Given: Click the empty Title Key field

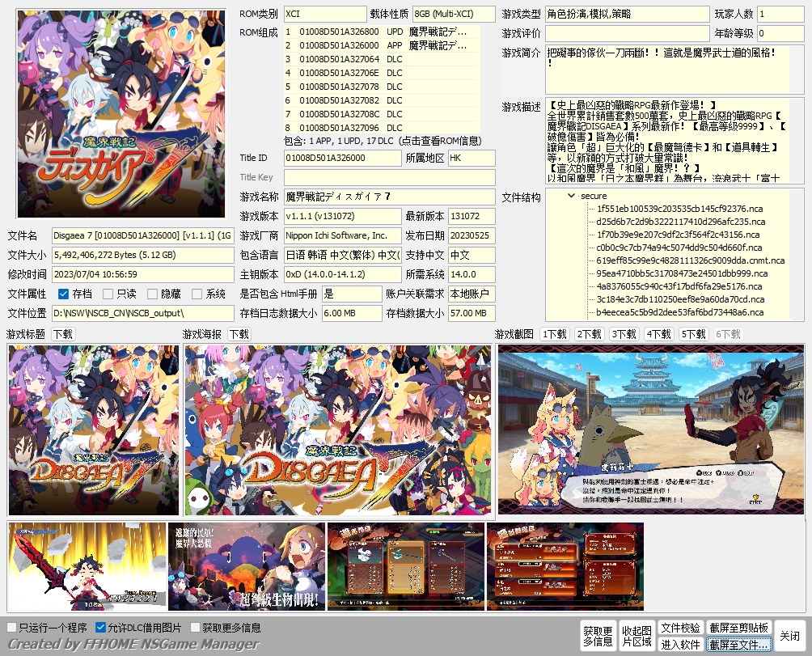Looking at the screenshot, I should click(x=390, y=178).
